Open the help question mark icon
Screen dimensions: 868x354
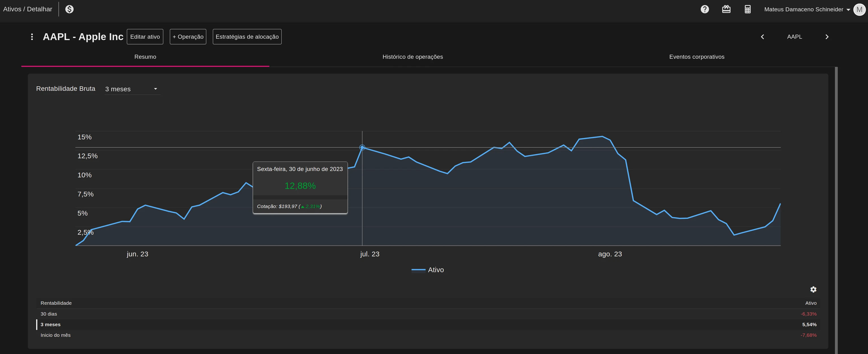705,9
